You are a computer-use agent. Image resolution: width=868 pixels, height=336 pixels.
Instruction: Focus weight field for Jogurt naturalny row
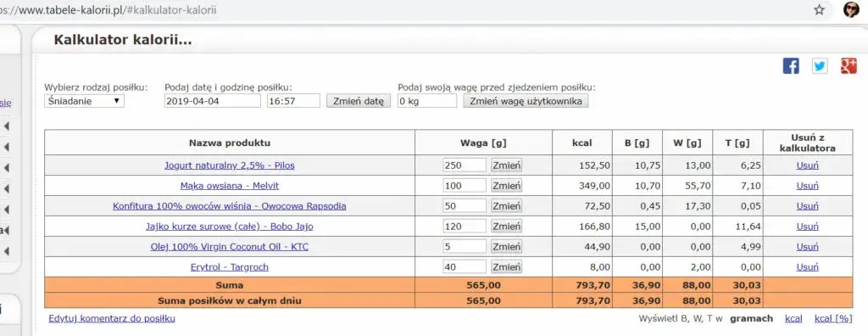[x=465, y=165]
